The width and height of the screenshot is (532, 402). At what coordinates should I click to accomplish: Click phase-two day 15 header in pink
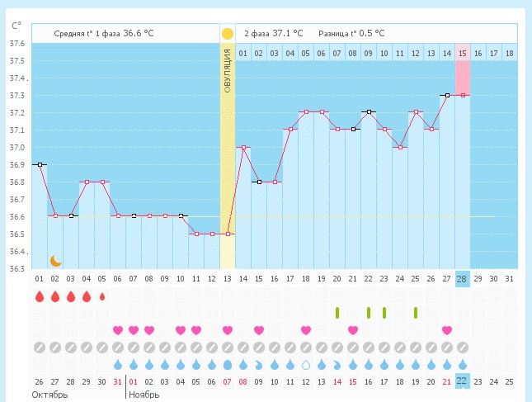coord(463,53)
